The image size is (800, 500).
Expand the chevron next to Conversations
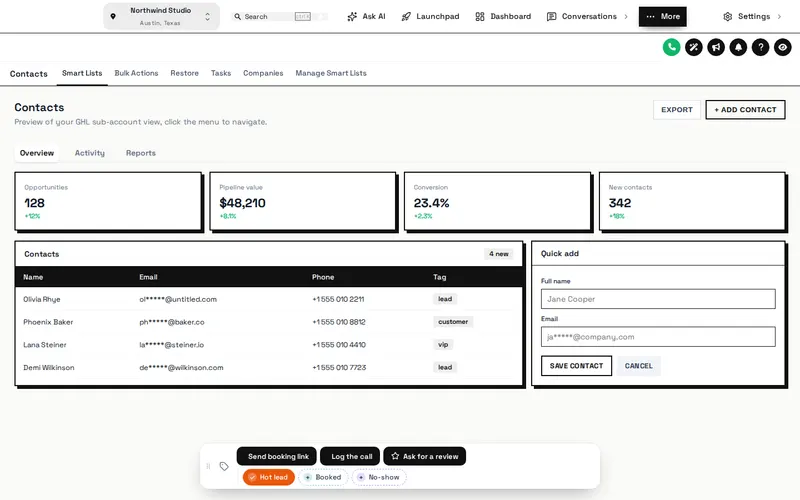point(626,16)
